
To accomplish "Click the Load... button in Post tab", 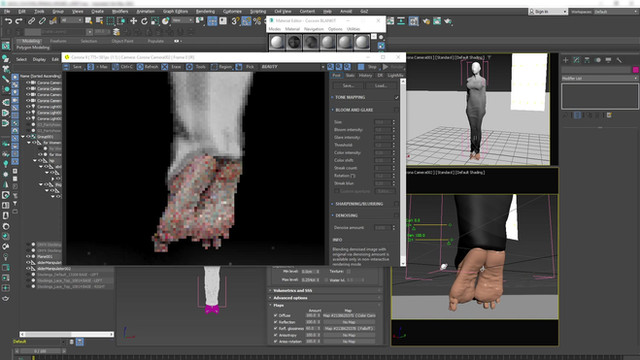I will tap(380, 86).
